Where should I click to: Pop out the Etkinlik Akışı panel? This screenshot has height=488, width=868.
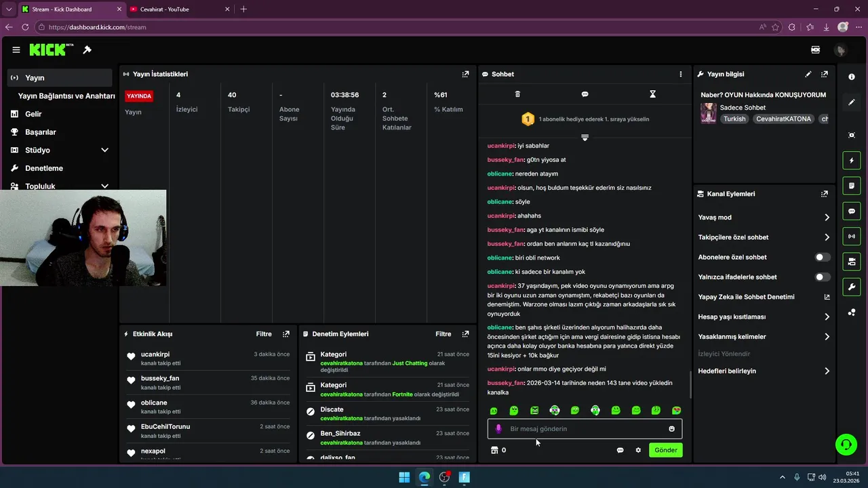(x=286, y=334)
